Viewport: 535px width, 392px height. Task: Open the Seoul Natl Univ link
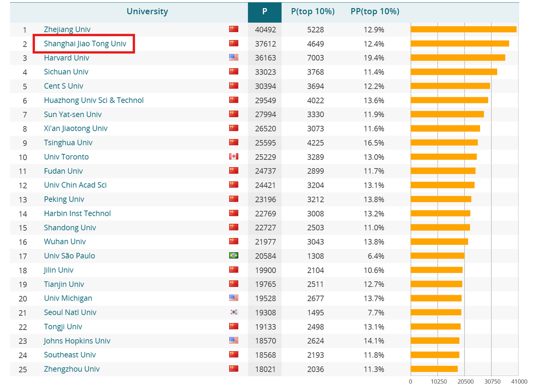[x=70, y=313]
